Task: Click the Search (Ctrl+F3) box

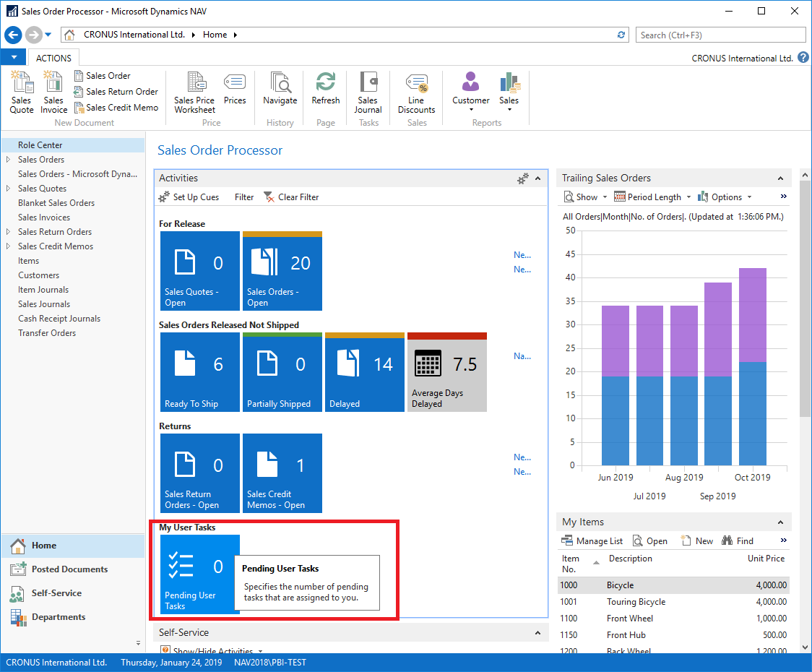Action: click(720, 35)
